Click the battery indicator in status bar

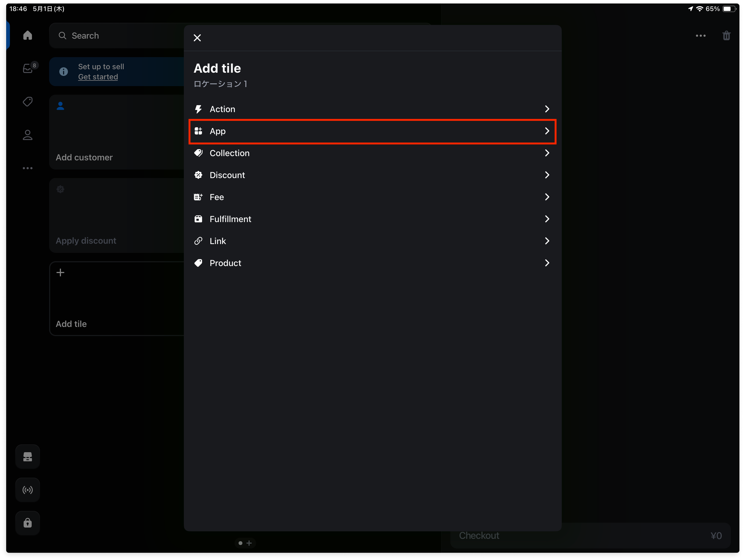pyautogui.click(x=729, y=9)
